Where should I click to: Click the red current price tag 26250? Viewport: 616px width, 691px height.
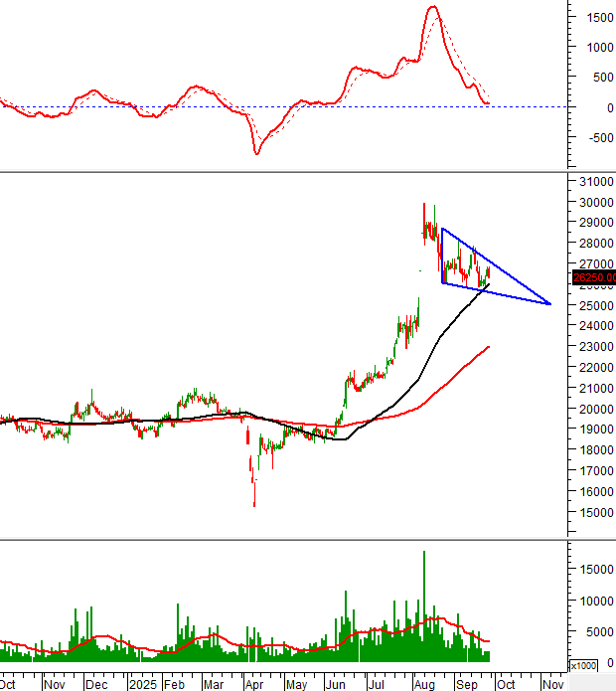point(592,278)
